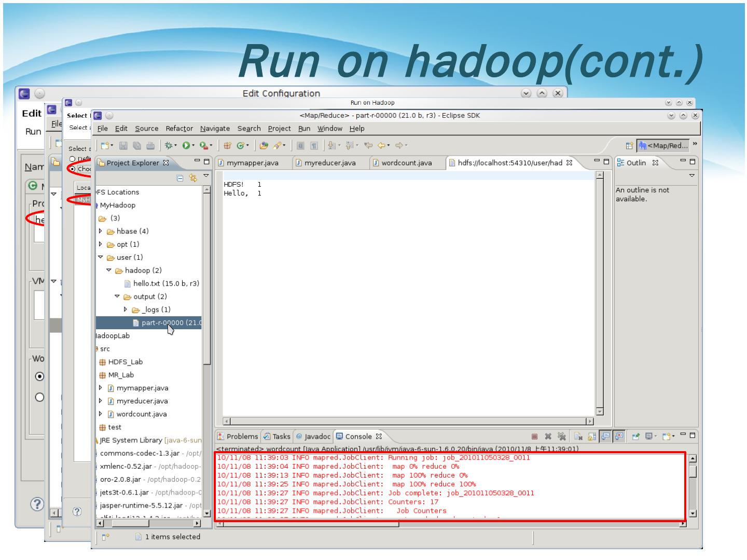The height and width of the screenshot is (560, 747).
Task: Click Collapse All in Project Explorer
Action: 180,178
